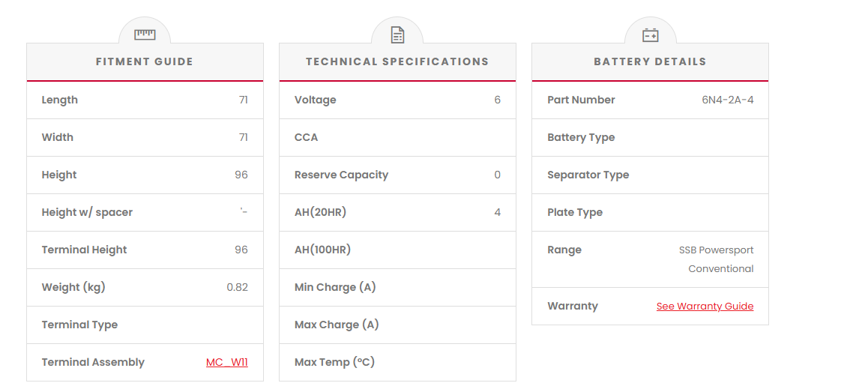The height and width of the screenshot is (392, 868).
Task: Click the Part Number value 6N4-2A-4
Action: pyautogui.click(x=727, y=100)
